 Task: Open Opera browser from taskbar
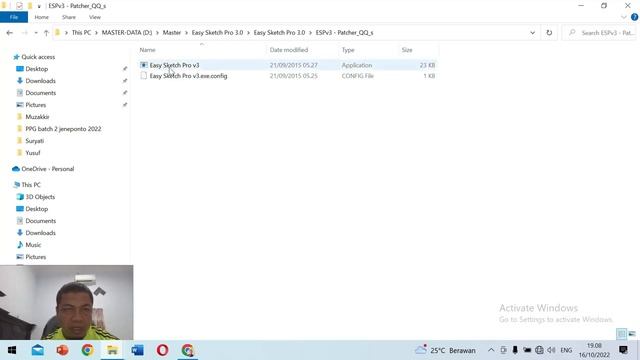point(162,350)
